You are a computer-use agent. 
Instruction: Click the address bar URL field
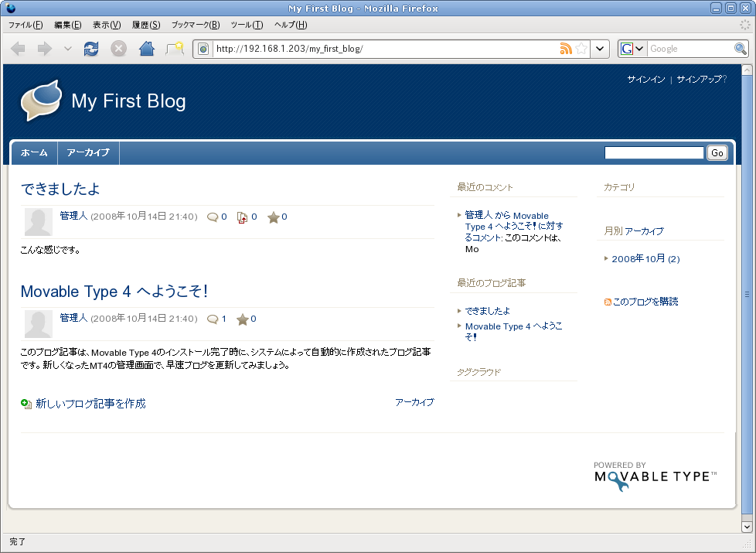(386, 49)
